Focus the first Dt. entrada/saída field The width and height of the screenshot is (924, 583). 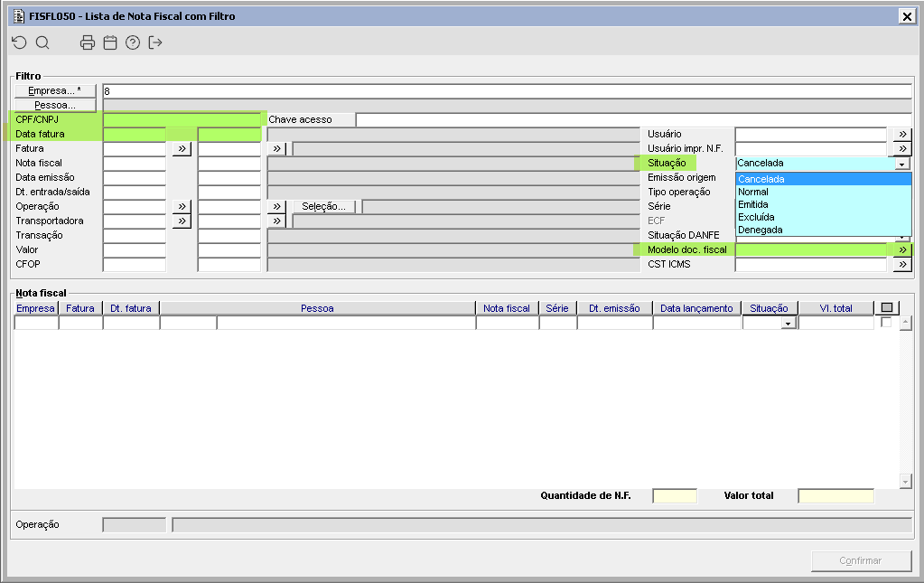[135, 193]
